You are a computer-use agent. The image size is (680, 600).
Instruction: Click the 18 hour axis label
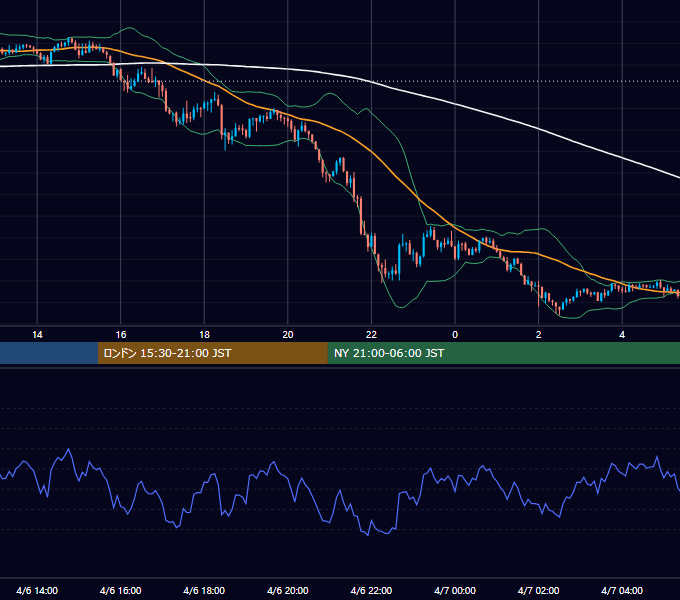204,335
